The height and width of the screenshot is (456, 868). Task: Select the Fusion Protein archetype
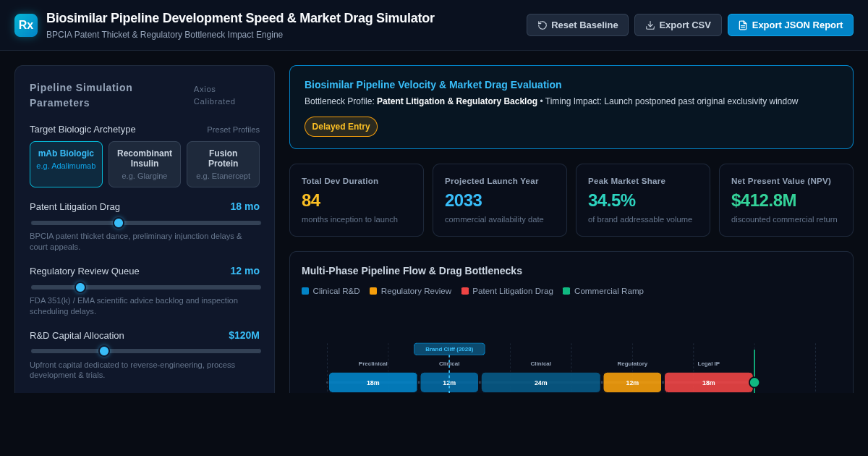point(223,164)
